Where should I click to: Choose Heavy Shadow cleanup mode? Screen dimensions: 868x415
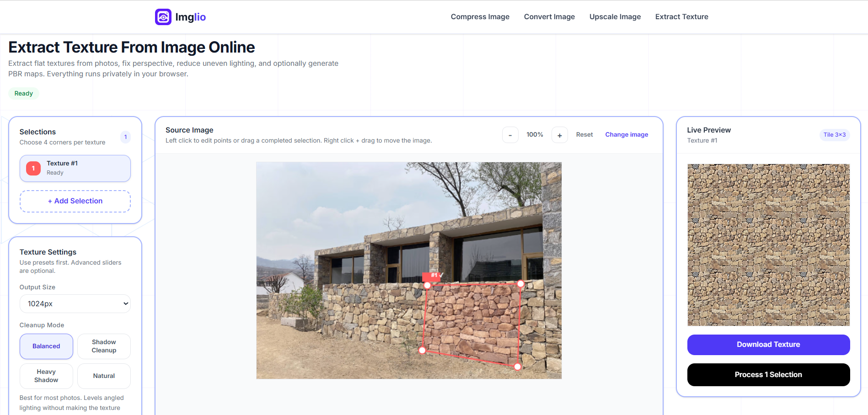click(46, 376)
